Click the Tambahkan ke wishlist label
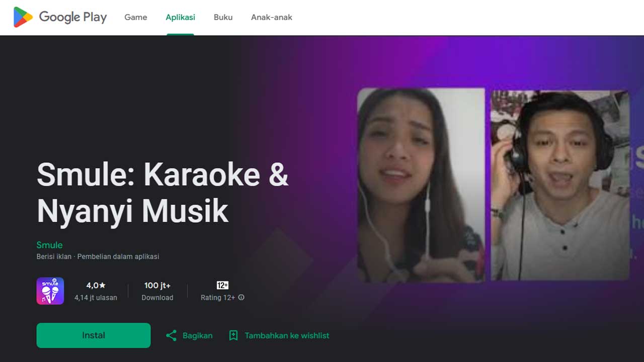This screenshot has height=362, width=644. coord(287,335)
